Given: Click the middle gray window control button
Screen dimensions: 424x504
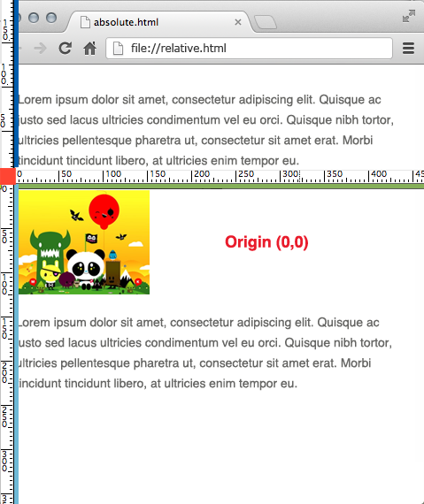Looking at the screenshot, I should 34,18.
